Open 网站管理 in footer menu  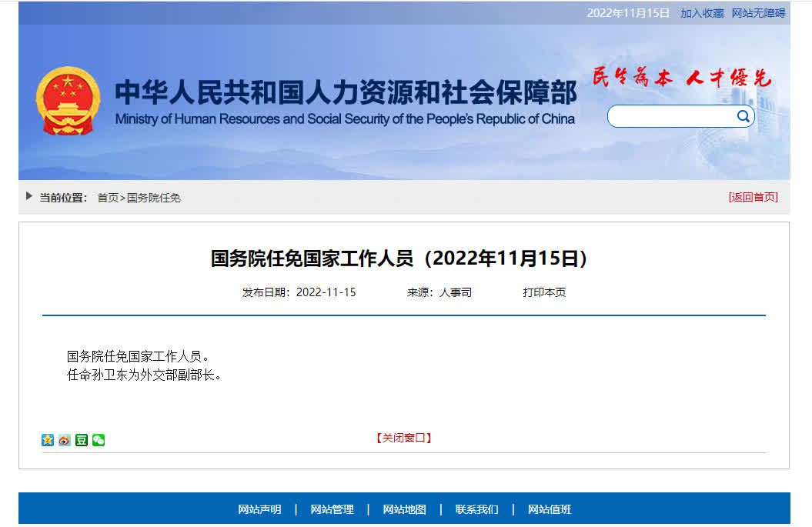[332, 509]
